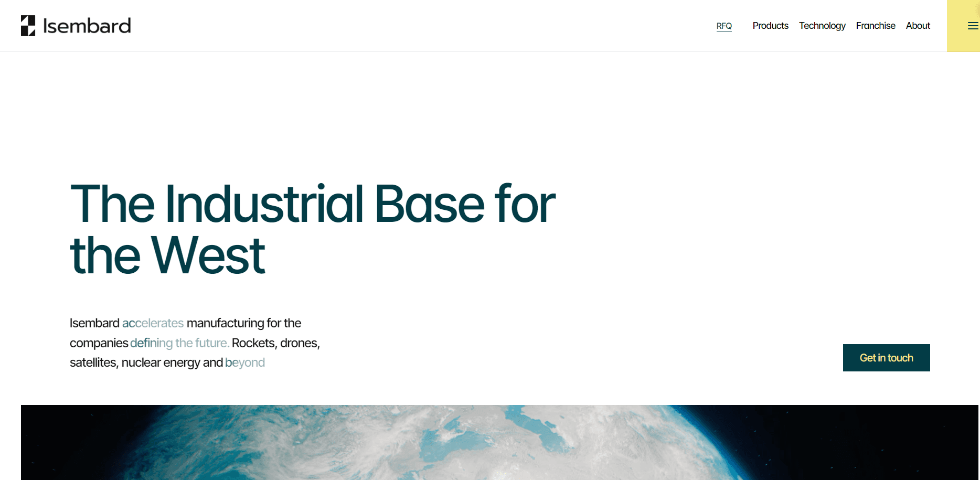The width and height of the screenshot is (980, 480).
Task: Click the text 'Rockets, drones,'
Action: 276,343
